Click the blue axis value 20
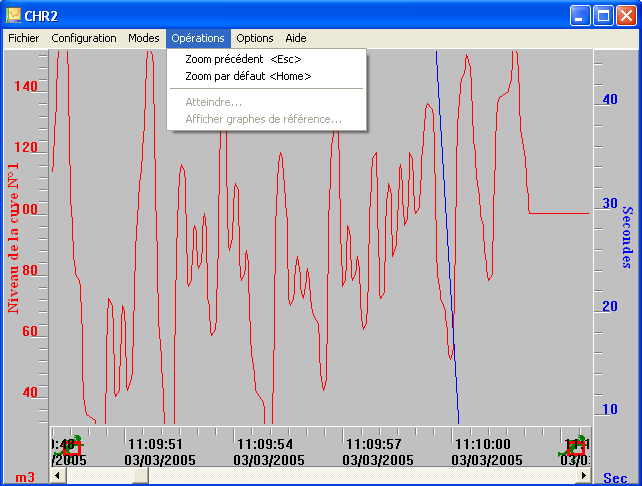Viewport: 642px width, 486px height. point(610,306)
